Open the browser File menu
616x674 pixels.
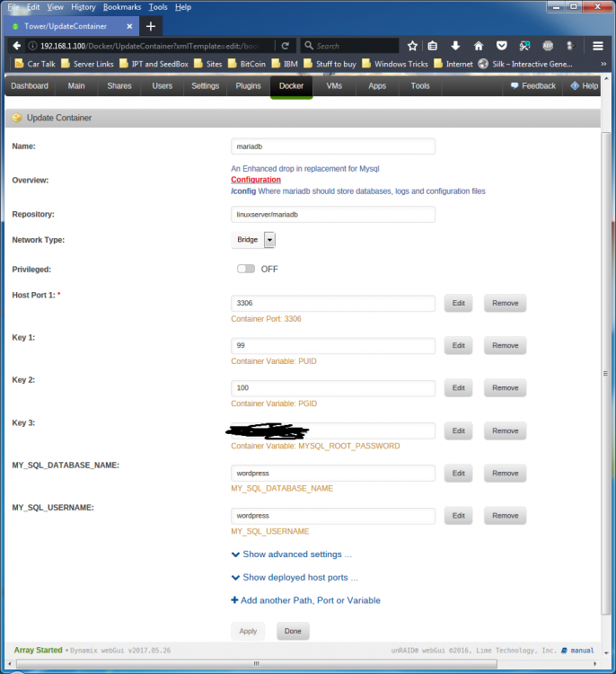(x=13, y=7)
